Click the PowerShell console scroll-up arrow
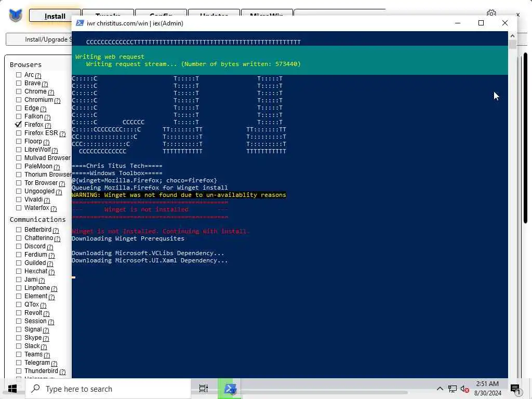 coord(512,36)
